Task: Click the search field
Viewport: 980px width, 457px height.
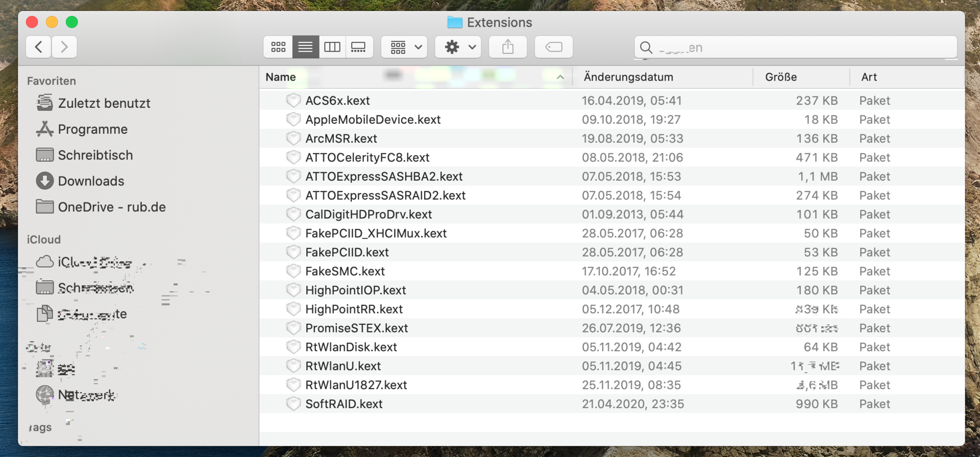Action: [x=795, y=47]
